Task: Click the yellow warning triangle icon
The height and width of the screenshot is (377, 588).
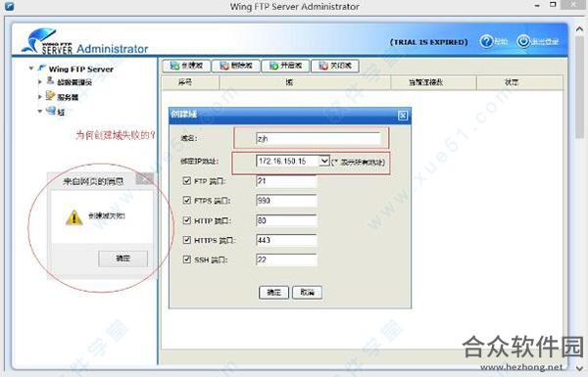Action: [73, 217]
